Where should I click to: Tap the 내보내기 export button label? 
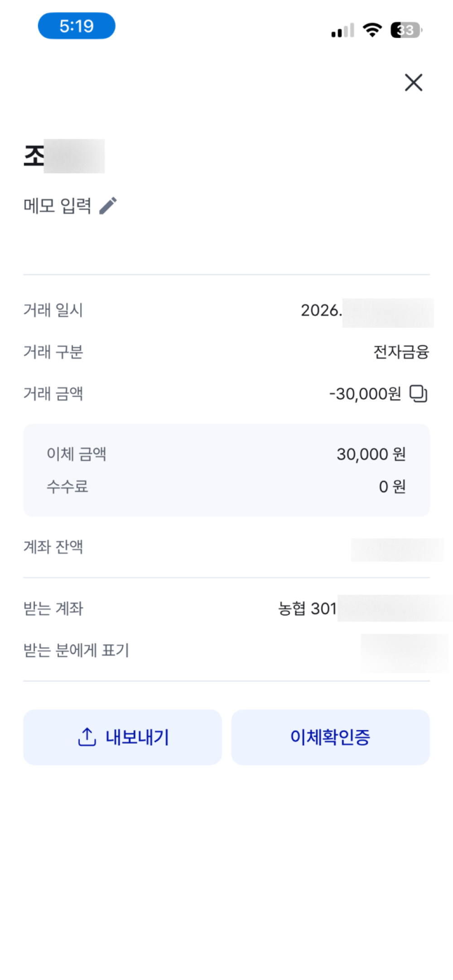click(137, 737)
